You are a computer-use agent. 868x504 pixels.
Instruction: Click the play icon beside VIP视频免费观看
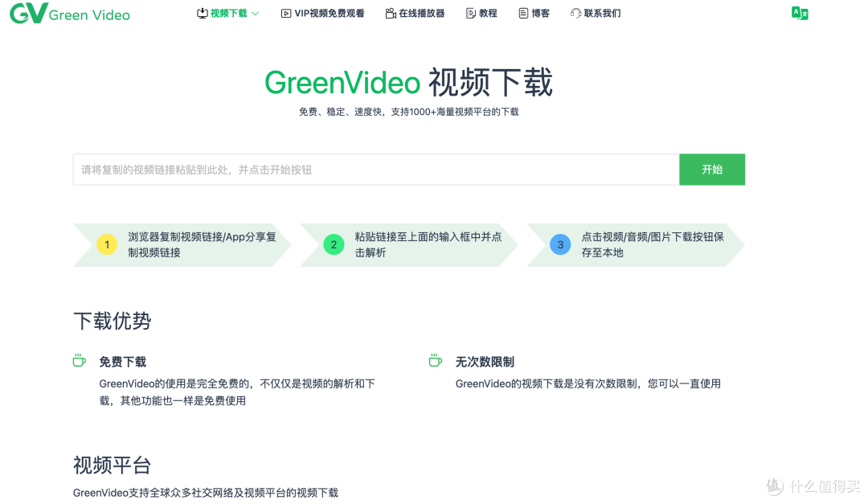286,14
